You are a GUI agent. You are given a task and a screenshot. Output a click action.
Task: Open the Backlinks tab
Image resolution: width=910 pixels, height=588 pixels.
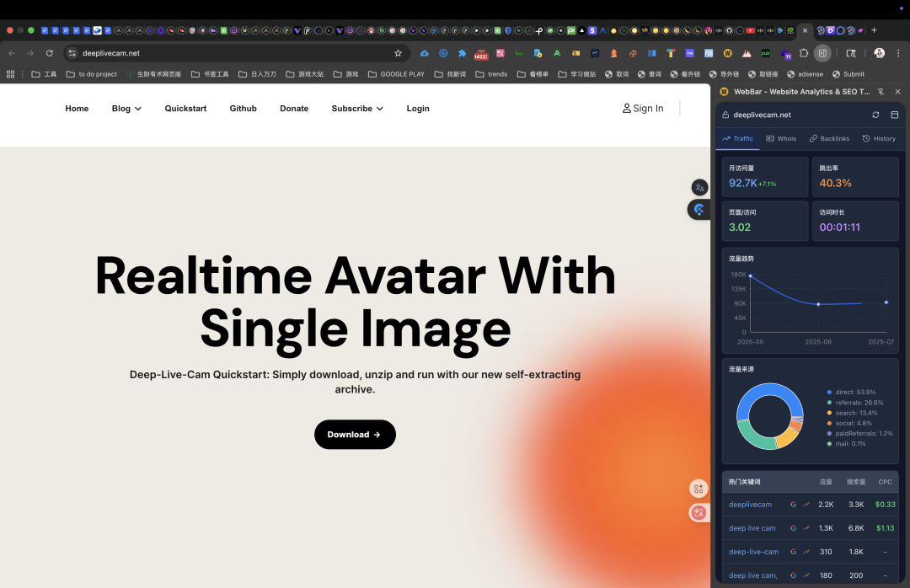tap(829, 139)
